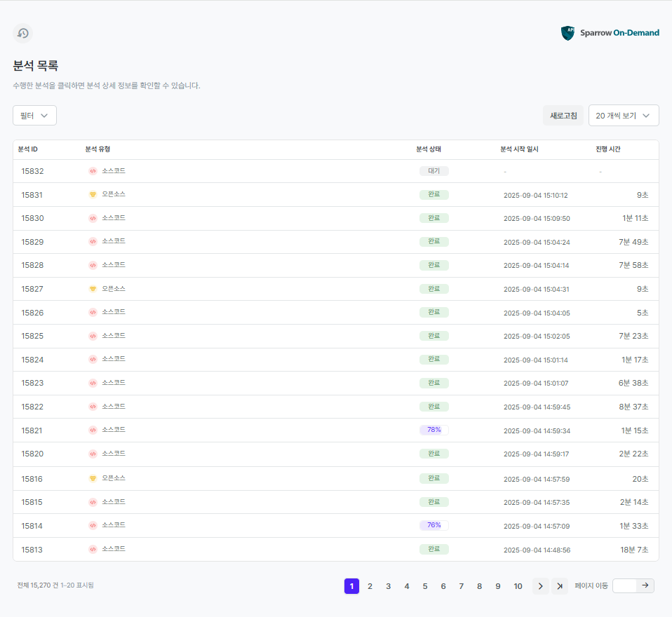Viewport: 672px width, 617px height.
Task: Click the 분석 ID column header
Action: (27, 149)
